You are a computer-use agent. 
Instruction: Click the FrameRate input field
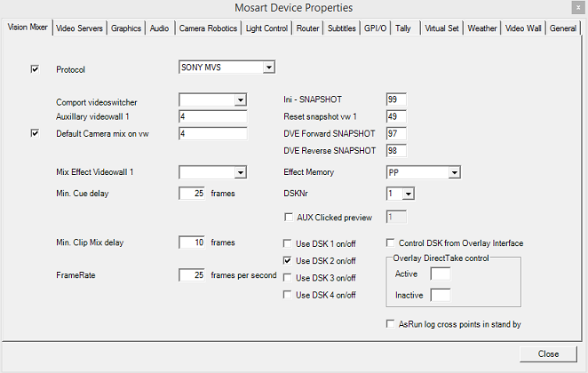(193, 275)
